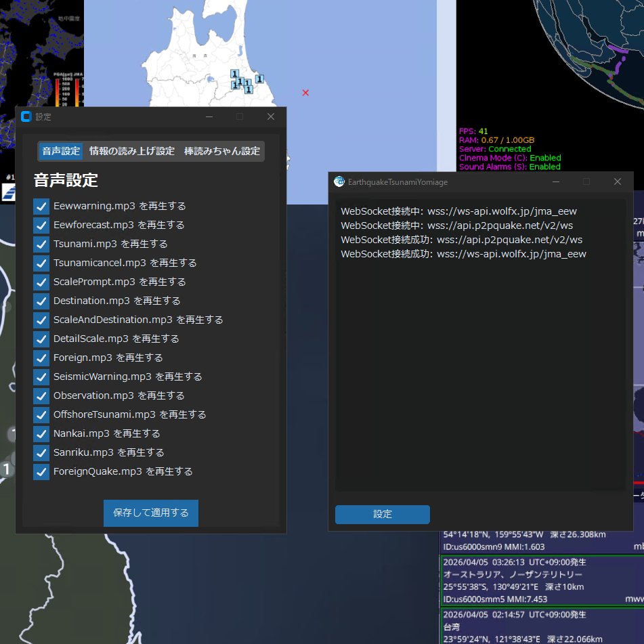Toggle Observation.mp3 playback checkbox
The image size is (644, 644).
click(41, 395)
